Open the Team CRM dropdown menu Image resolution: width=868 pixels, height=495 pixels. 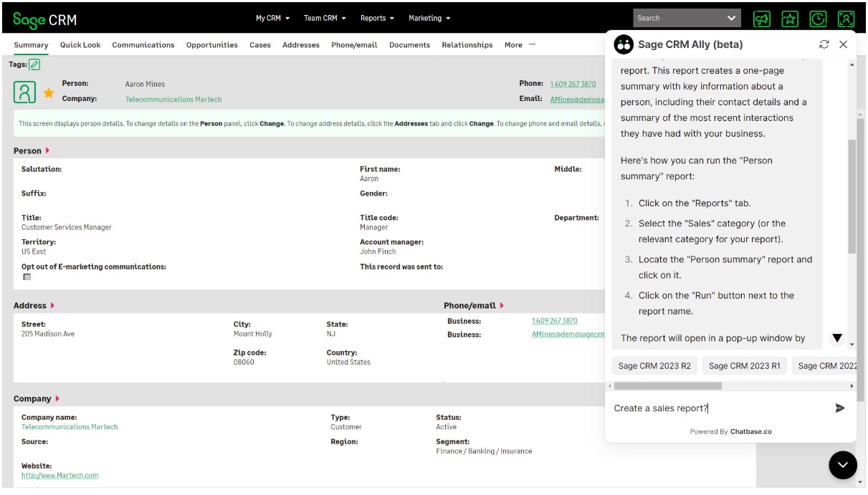click(x=325, y=18)
